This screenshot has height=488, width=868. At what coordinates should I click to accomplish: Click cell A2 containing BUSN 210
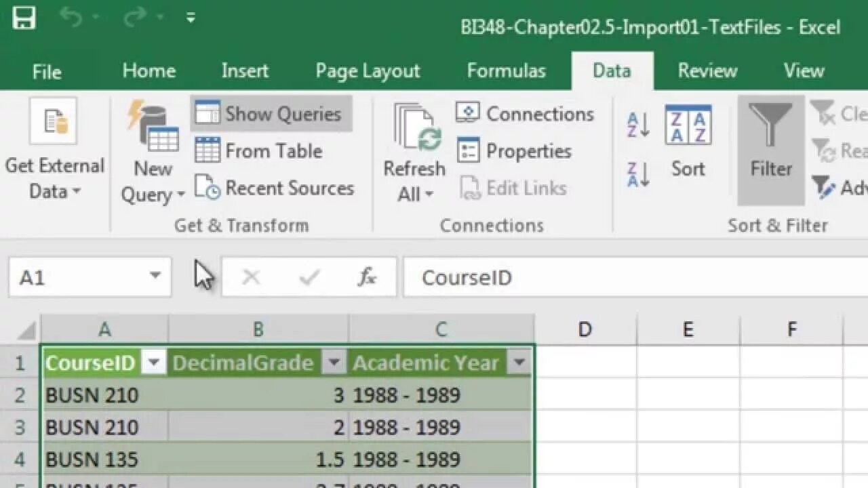[105, 395]
